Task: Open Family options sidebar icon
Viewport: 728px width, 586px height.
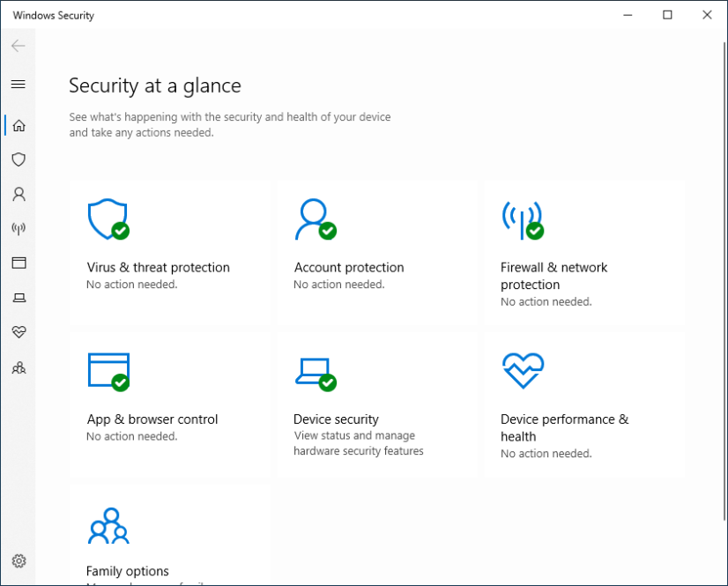Action: (x=19, y=367)
